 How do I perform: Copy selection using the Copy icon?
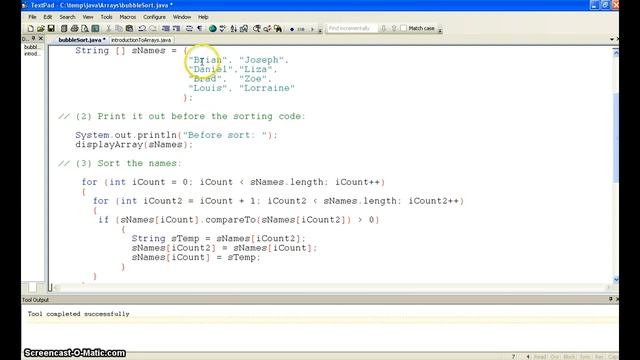(119, 29)
